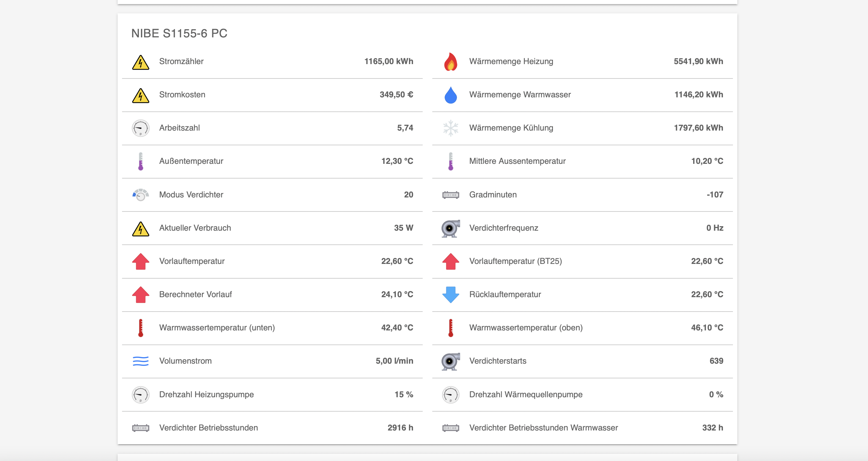Image resolution: width=868 pixels, height=461 pixels.
Task: Click the Vorlauftemperatur red arrow icon
Action: 141,261
